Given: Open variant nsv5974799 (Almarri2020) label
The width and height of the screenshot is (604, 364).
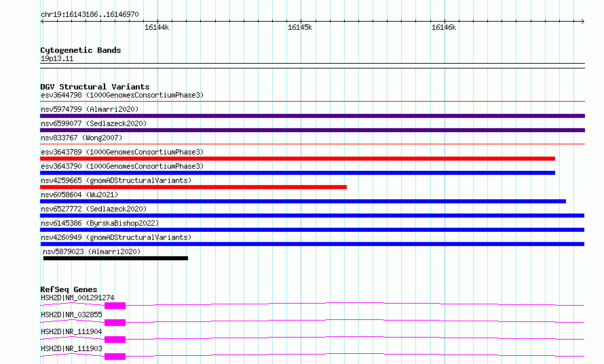Looking at the screenshot, I should pyautogui.click(x=90, y=109).
